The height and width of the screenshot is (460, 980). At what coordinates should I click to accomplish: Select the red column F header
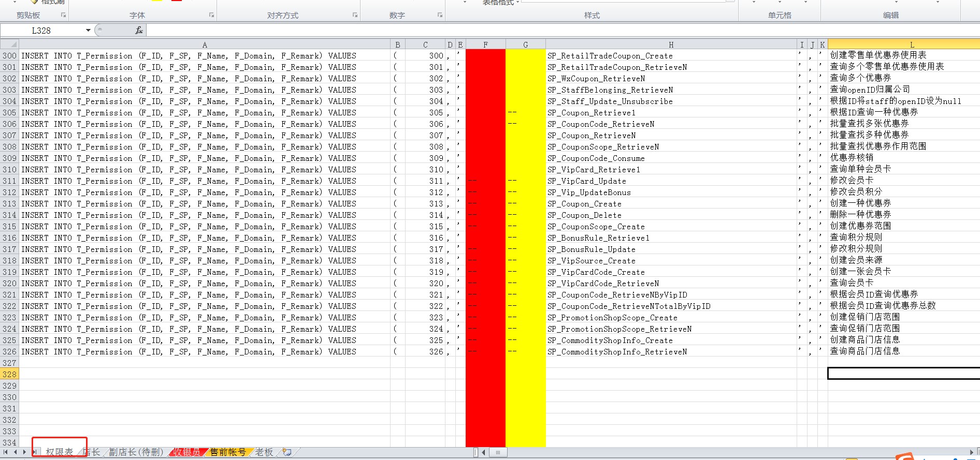(485, 44)
